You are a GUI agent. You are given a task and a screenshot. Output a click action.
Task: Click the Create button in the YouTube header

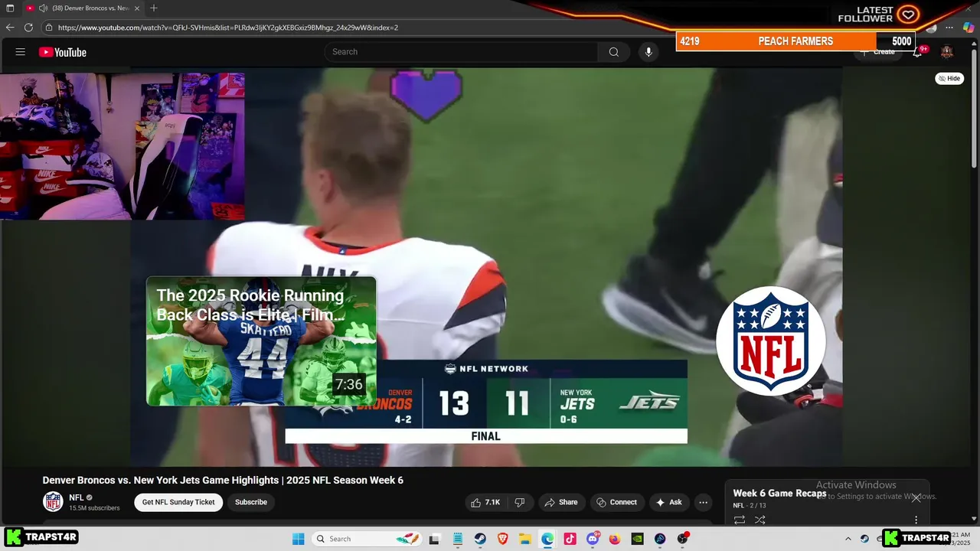[x=878, y=52]
